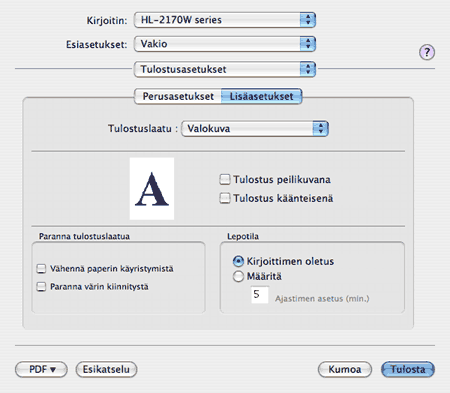
Task: Click the letter A print preview thumbnail
Action: 152,189
